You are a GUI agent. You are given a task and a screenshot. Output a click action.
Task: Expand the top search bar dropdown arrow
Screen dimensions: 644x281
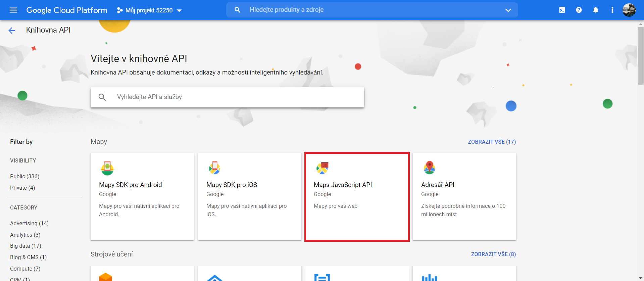click(x=508, y=10)
